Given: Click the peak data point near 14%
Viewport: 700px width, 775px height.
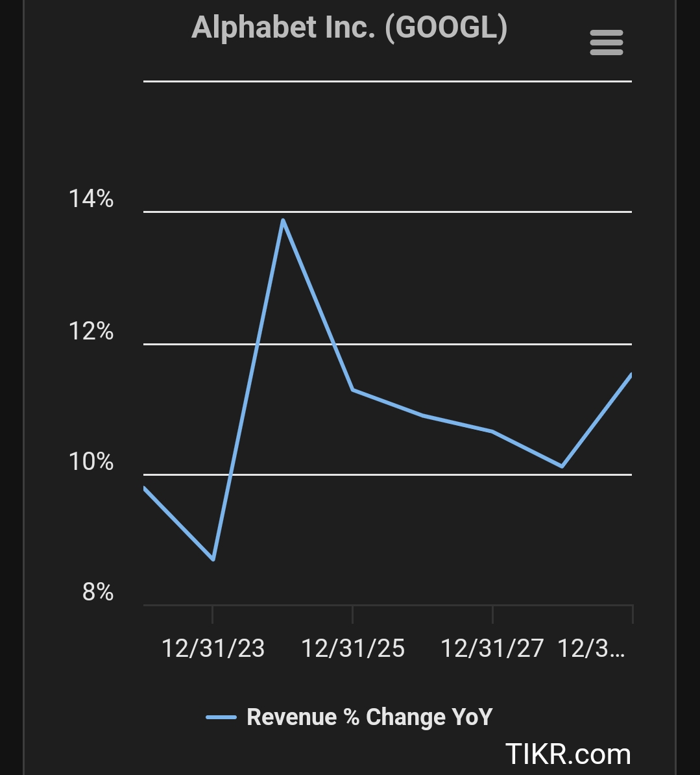Looking at the screenshot, I should [x=283, y=220].
